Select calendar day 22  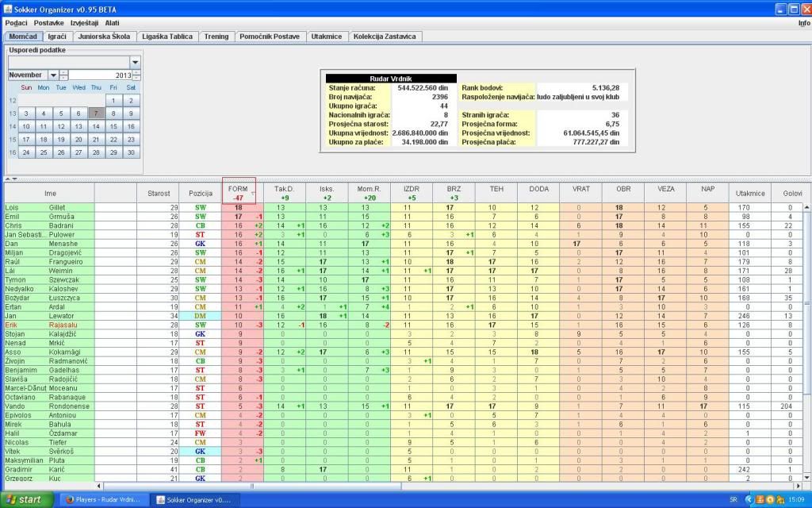click(x=113, y=139)
